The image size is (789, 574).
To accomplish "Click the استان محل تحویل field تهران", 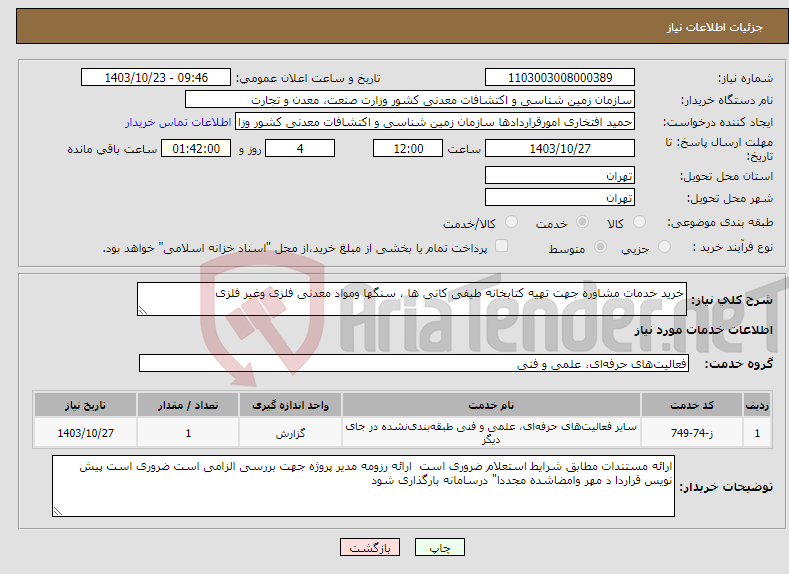I will coord(560,176).
